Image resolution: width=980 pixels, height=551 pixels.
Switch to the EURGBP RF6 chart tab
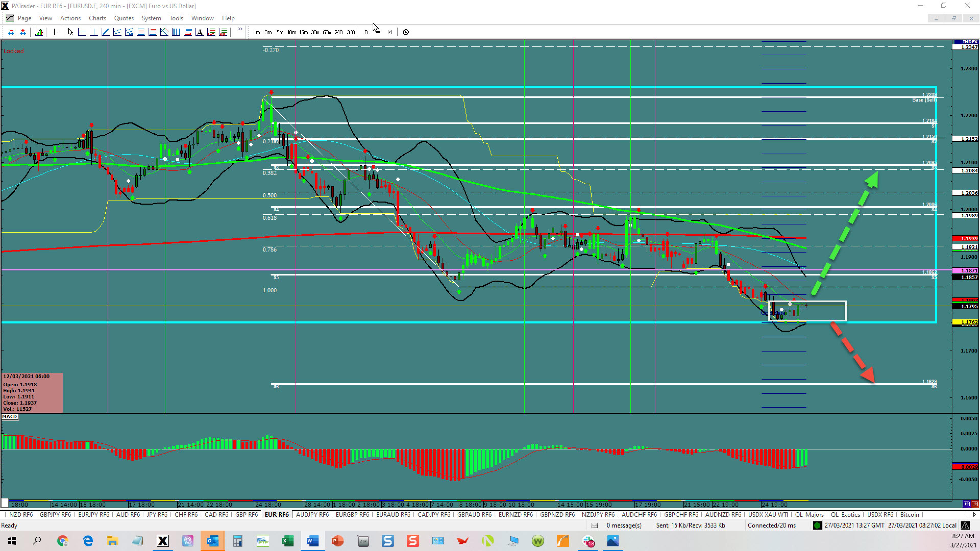352,515
